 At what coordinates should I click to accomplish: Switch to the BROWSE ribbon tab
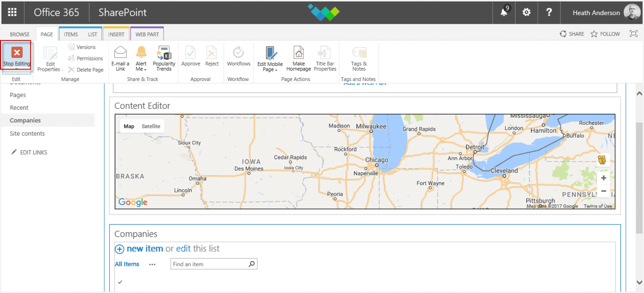coord(20,34)
